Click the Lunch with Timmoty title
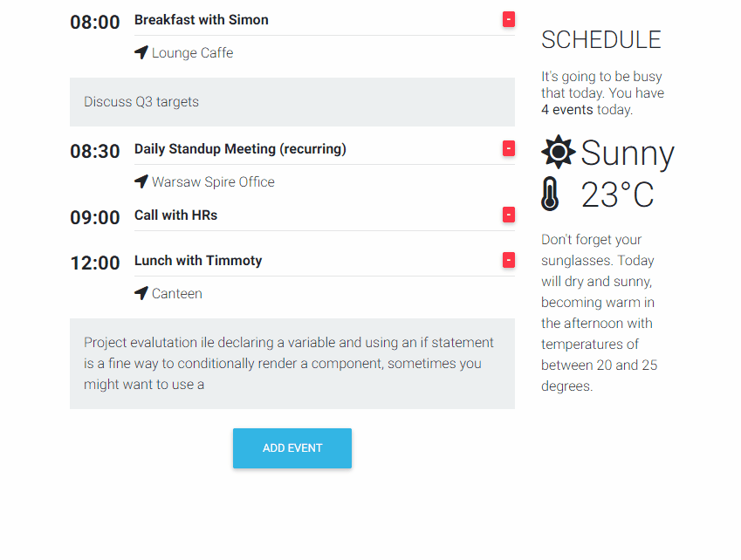This screenshot has width=741, height=560. [x=198, y=260]
